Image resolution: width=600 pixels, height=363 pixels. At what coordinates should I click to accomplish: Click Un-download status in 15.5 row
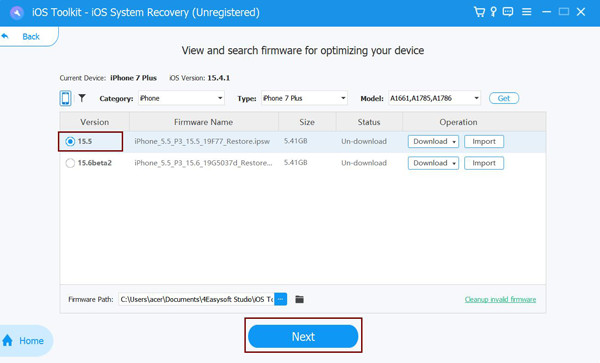364,142
